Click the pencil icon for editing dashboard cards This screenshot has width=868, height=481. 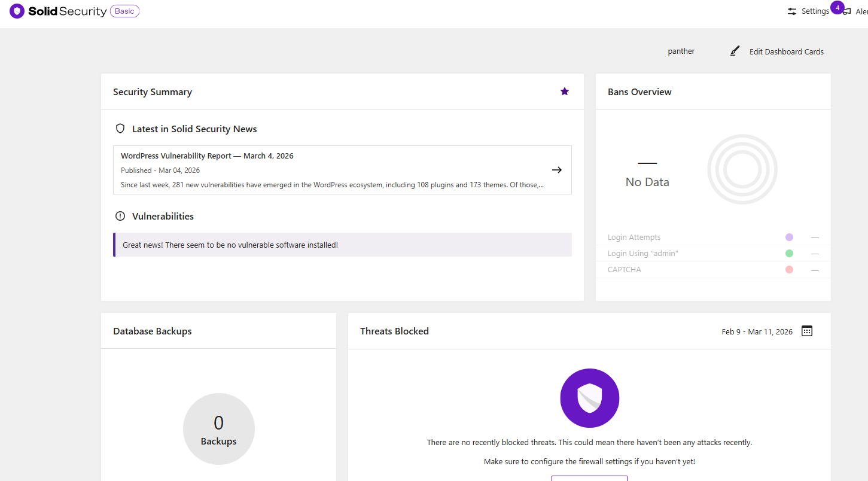click(x=735, y=51)
